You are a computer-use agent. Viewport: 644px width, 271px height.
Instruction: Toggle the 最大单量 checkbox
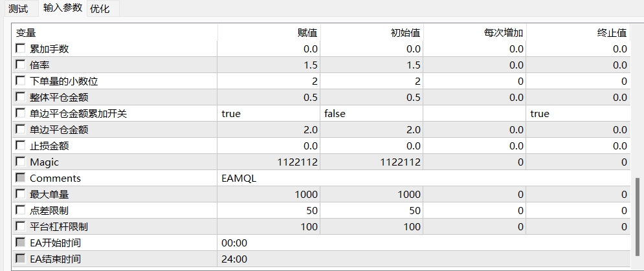click(x=21, y=194)
